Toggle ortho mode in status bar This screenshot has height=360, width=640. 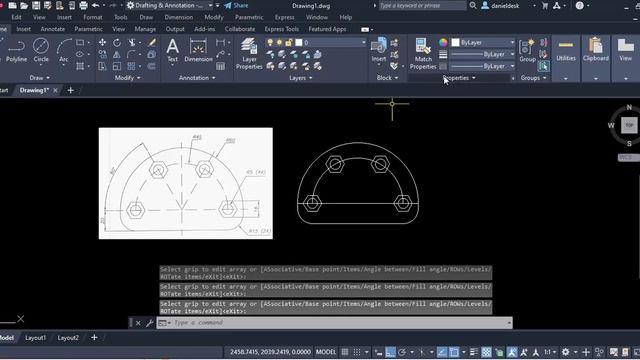click(390, 352)
